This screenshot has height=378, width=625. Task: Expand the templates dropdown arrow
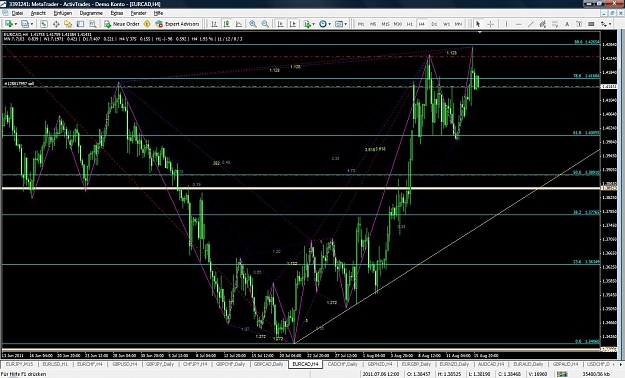click(x=346, y=24)
